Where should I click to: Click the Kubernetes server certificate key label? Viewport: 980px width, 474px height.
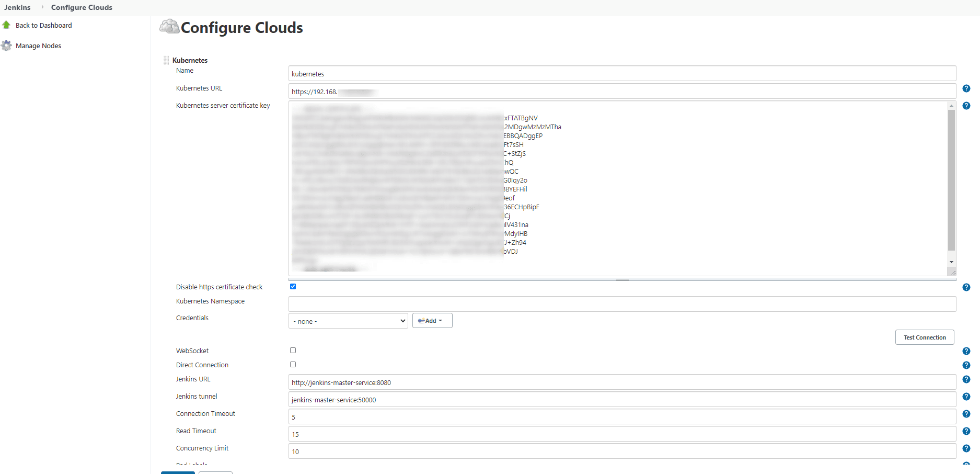223,105
